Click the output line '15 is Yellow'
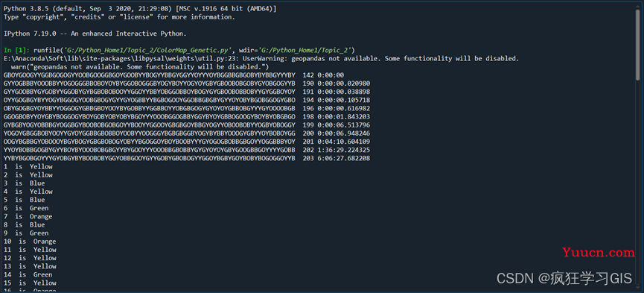 [30, 283]
